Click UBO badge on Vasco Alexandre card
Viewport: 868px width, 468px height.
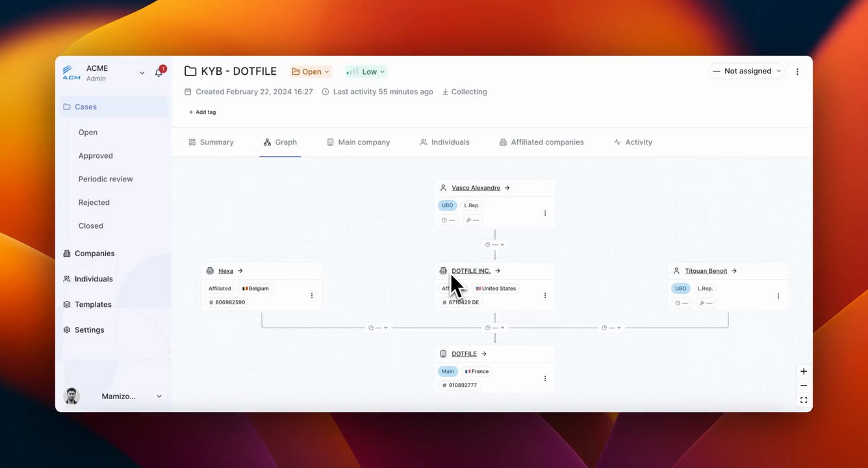pyautogui.click(x=447, y=205)
